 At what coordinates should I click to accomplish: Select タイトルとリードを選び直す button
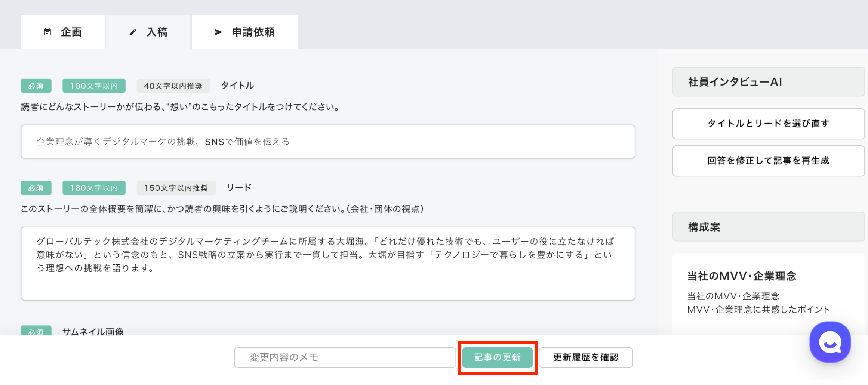click(x=768, y=124)
